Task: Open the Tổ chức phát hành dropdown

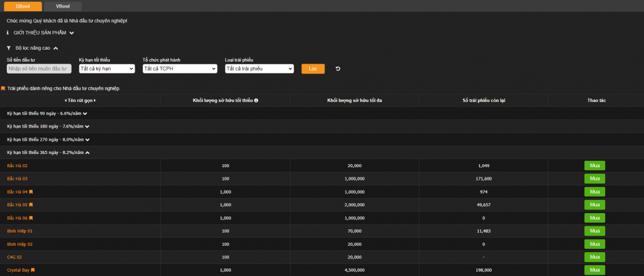Action: click(180, 69)
